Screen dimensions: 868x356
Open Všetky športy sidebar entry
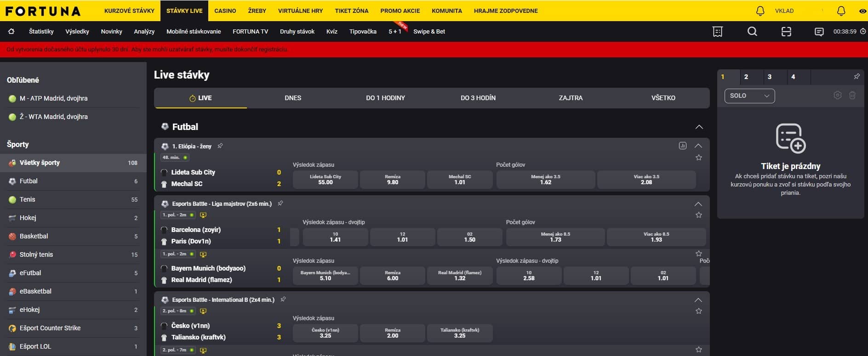[x=74, y=163]
